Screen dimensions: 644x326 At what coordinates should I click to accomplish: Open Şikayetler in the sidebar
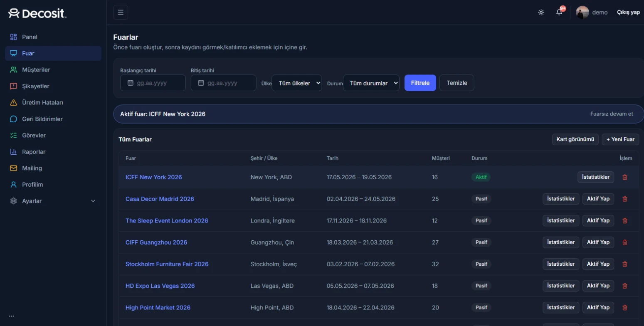pyautogui.click(x=53, y=86)
